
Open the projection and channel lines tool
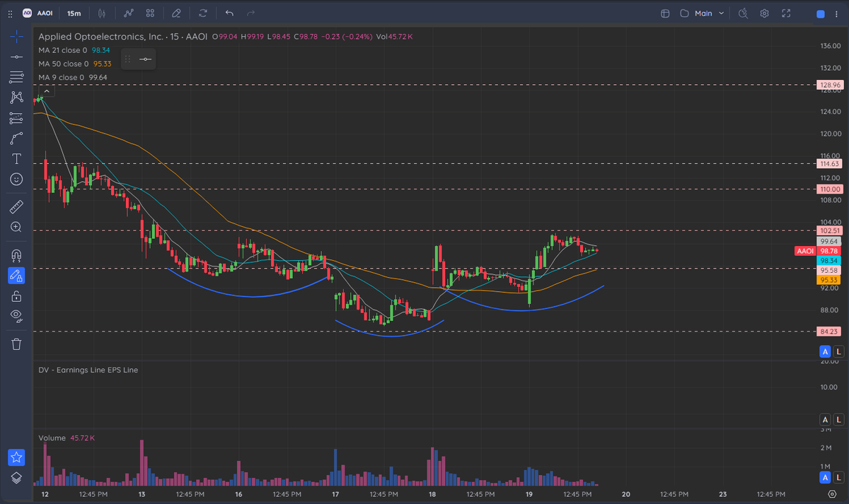click(x=16, y=118)
